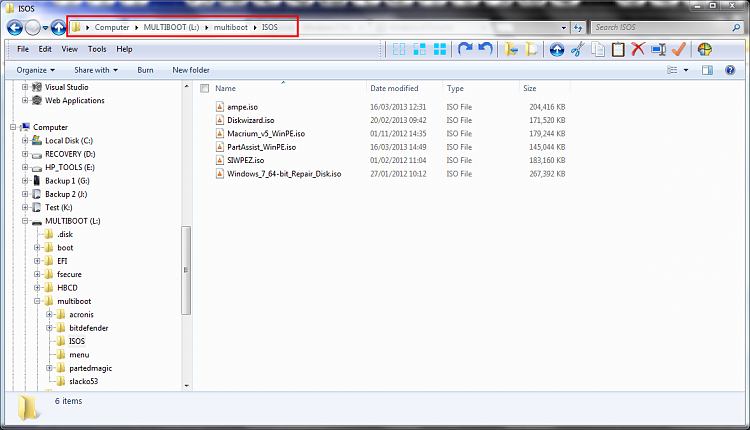Cut selection with the scissors icon
Image resolution: width=750 pixels, height=430 pixels.
[577, 49]
